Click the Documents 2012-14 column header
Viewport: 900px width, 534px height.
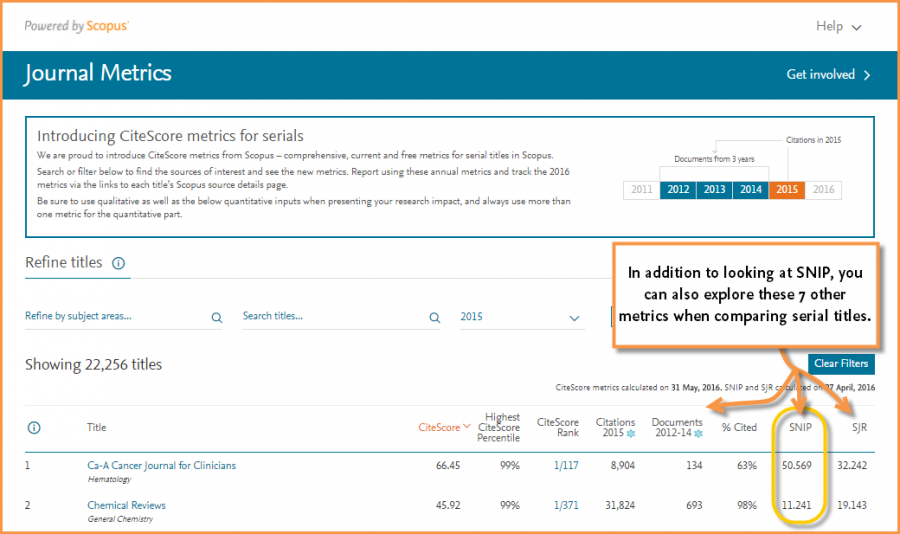point(677,427)
